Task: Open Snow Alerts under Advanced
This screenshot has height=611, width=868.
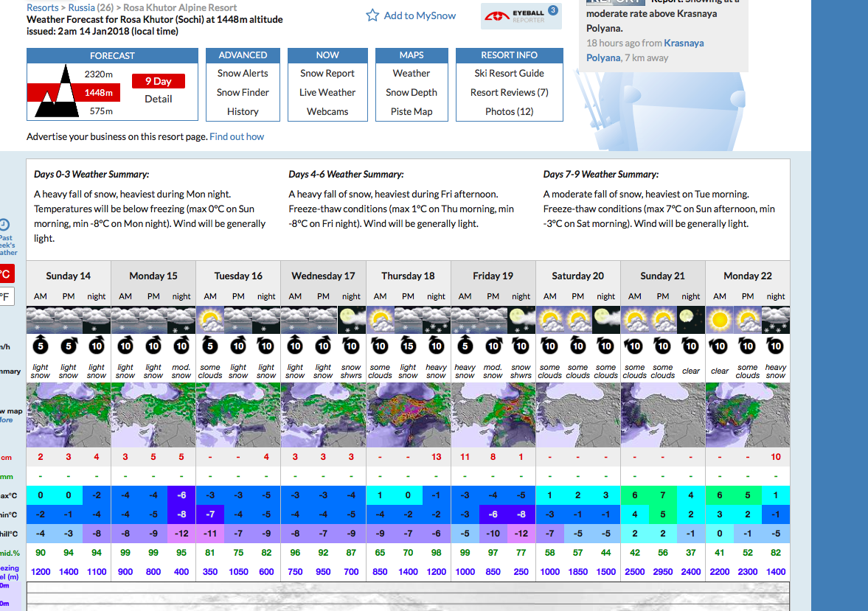Action: [x=243, y=73]
